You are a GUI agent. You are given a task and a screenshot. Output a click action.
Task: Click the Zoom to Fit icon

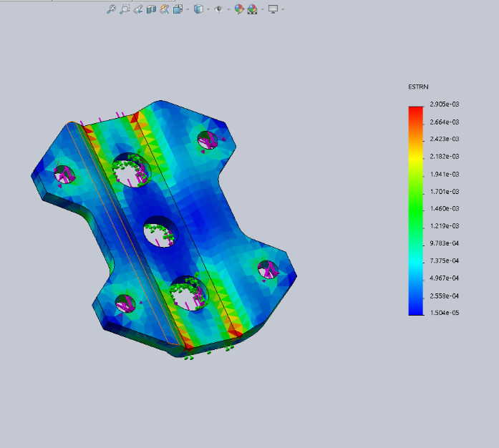111,9
